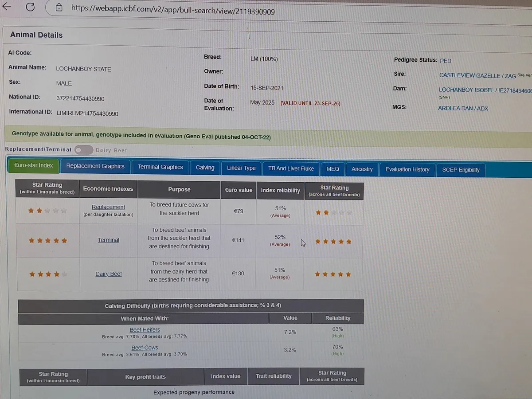
Task: Click the date of birth 15-SEP-2021
Action: [267, 88]
